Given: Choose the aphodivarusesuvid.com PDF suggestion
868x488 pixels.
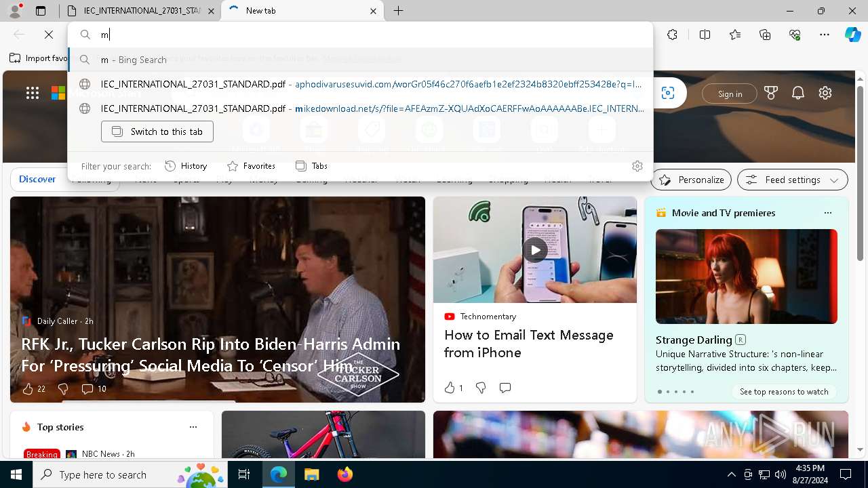Looking at the screenshot, I should coord(361,84).
